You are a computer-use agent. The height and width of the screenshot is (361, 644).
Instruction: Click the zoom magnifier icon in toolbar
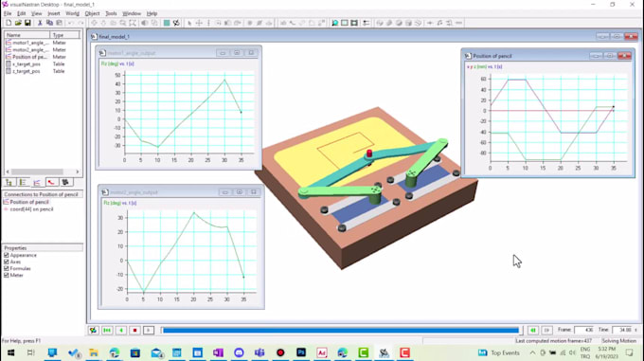pos(334,23)
